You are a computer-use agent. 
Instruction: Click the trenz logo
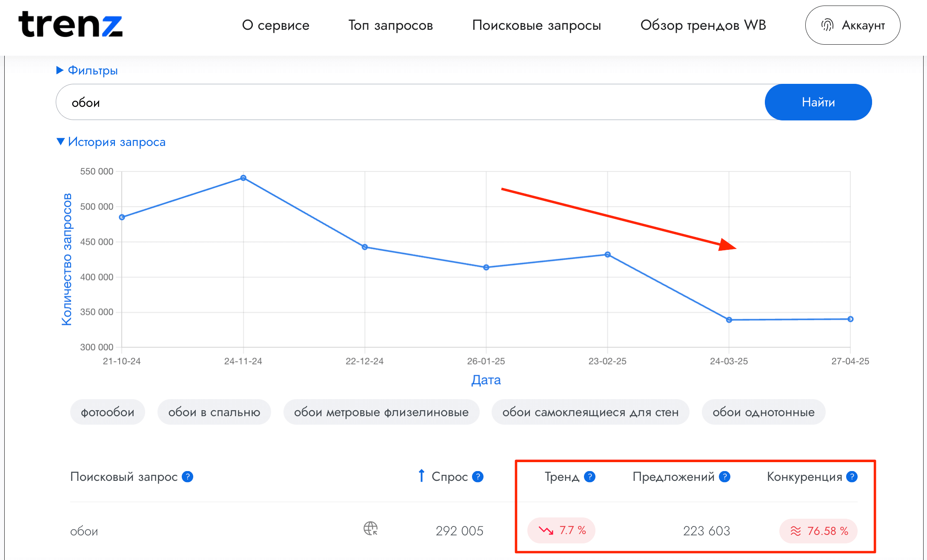[70, 25]
